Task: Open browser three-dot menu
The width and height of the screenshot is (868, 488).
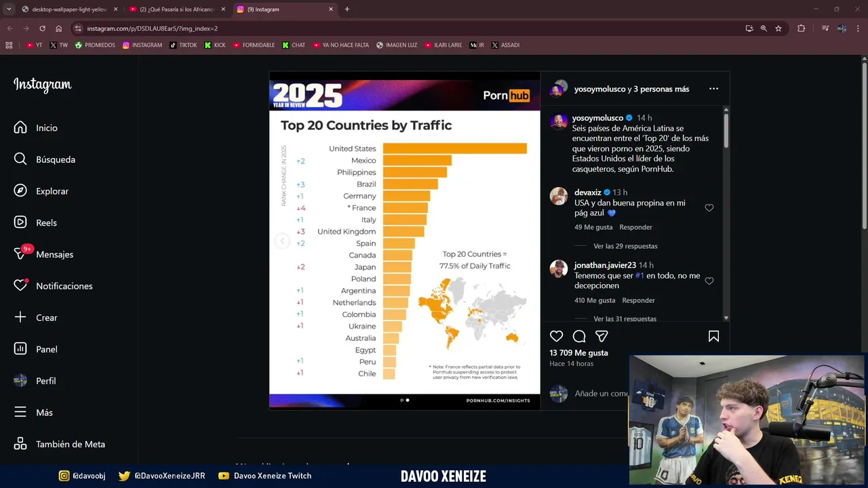Action: 859,28
